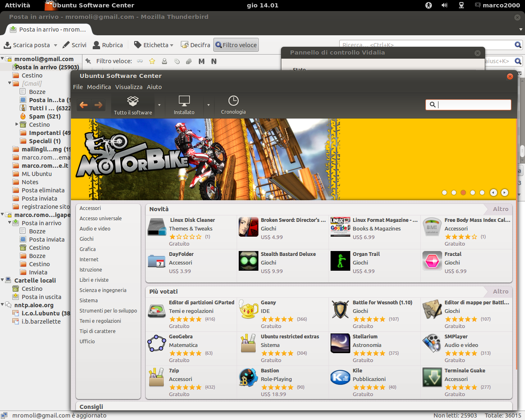The image size is (525, 420).
Task: Open Geany teapot icon
Action: 249,310
